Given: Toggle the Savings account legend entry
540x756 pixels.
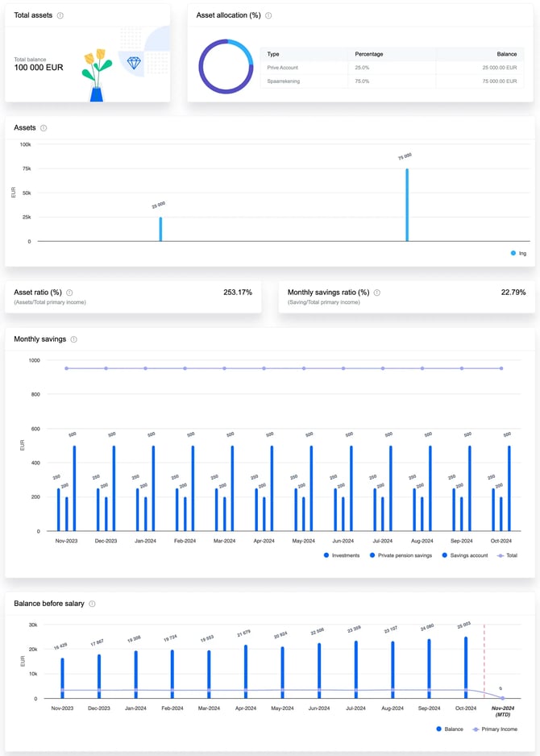Looking at the screenshot, I should [x=465, y=555].
